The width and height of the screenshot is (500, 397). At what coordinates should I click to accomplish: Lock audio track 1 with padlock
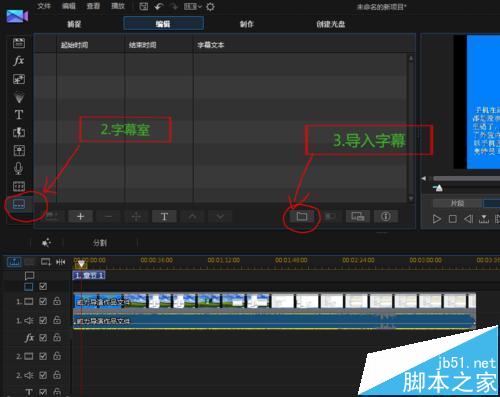tap(57, 320)
